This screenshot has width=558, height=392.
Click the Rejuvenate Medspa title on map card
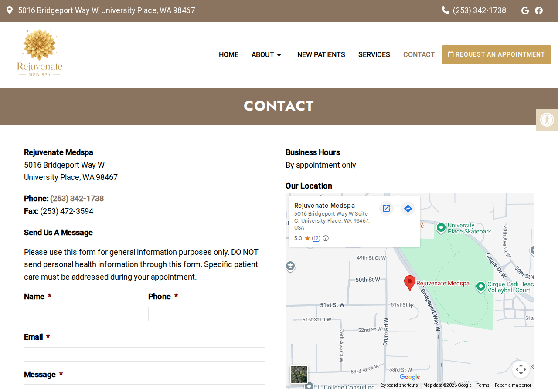pos(324,206)
